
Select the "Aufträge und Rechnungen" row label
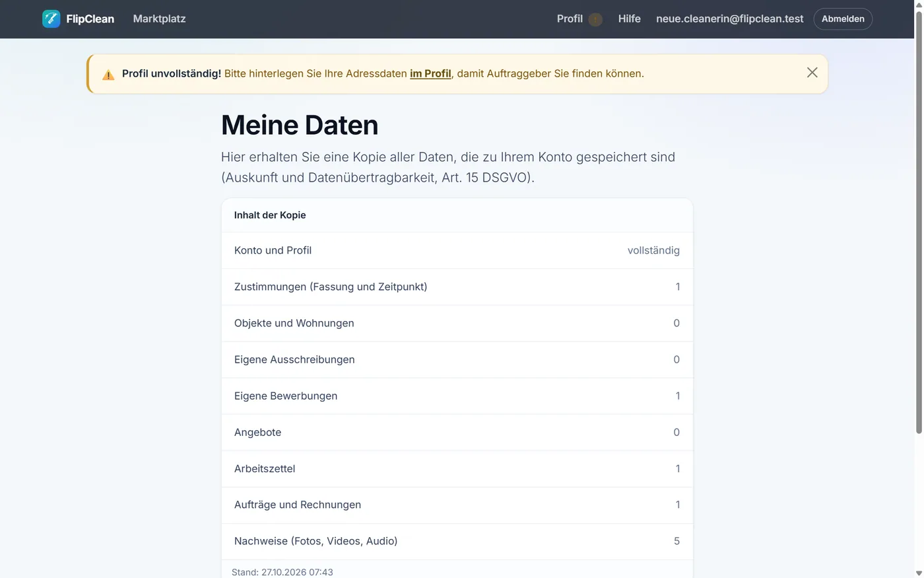click(298, 505)
